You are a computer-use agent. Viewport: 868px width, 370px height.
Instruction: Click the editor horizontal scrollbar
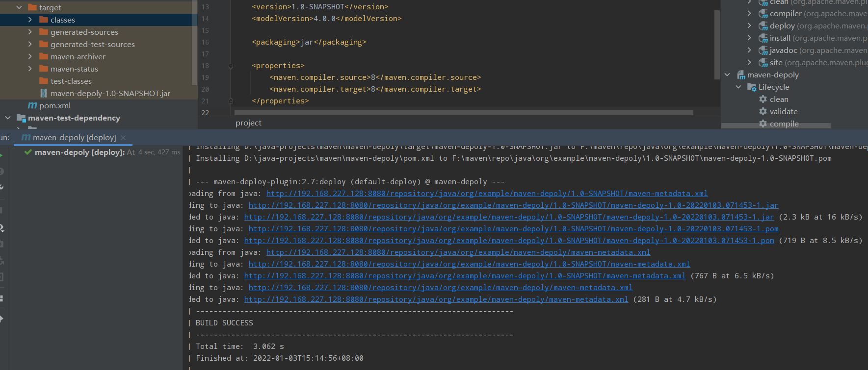click(x=464, y=112)
